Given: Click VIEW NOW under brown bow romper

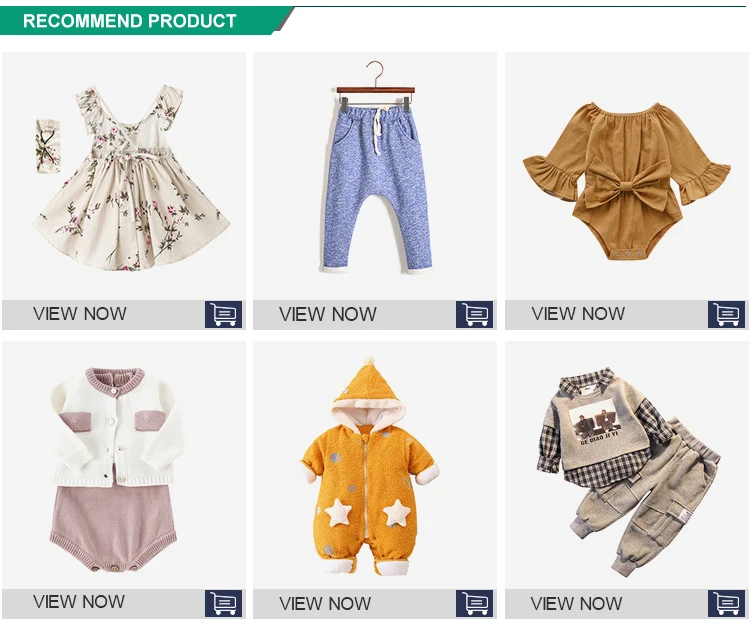Looking at the screenshot, I should (578, 314).
